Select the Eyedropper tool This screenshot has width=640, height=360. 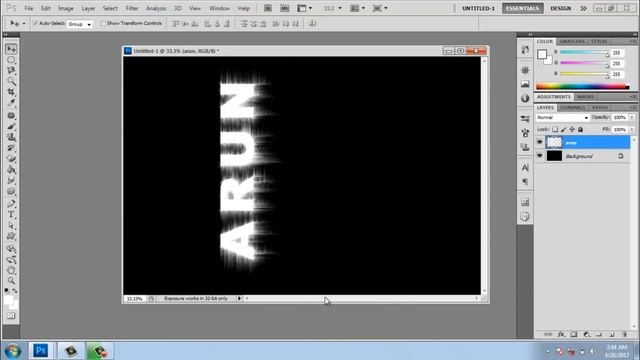pyautogui.click(x=11, y=102)
